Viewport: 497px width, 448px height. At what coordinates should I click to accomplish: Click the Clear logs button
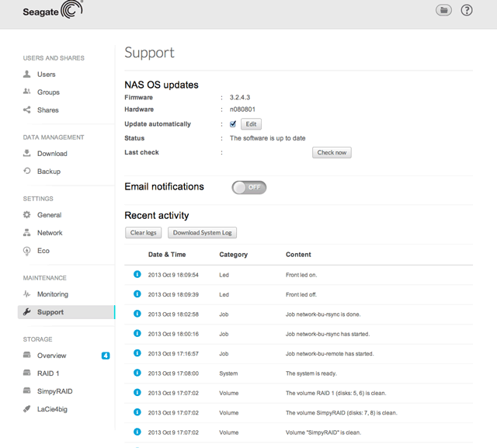(x=143, y=233)
